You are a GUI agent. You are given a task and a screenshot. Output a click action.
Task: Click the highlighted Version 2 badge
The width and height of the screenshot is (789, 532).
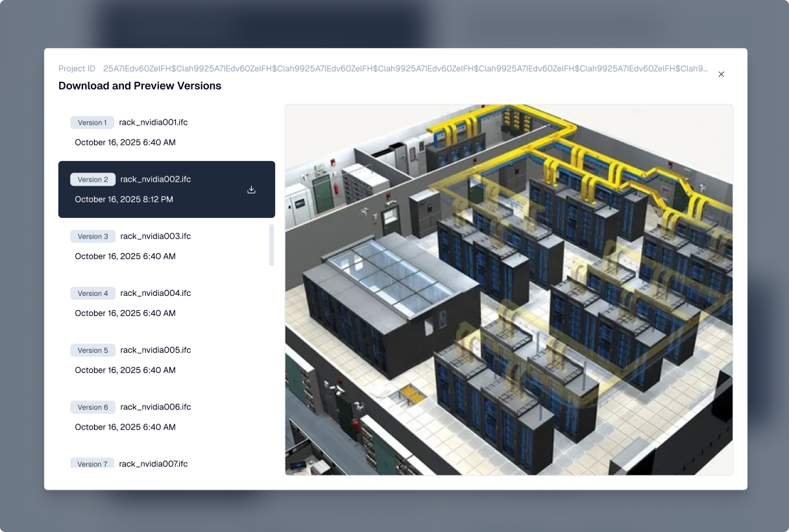(93, 180)
